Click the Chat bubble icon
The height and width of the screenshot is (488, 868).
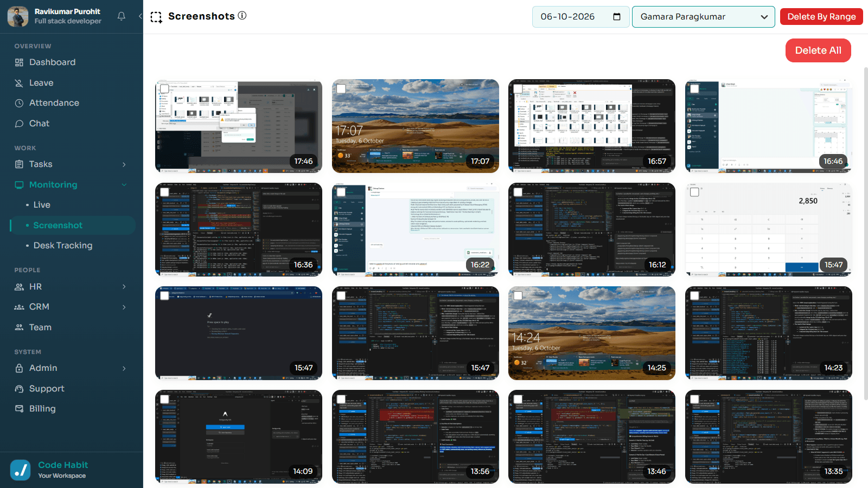point(19,124)
